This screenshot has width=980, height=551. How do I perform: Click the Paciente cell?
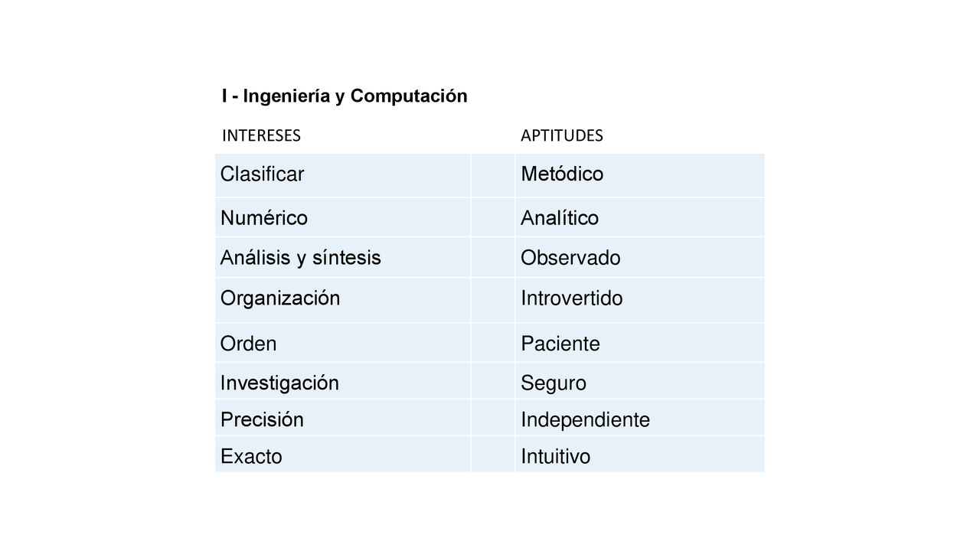(639, 342)
